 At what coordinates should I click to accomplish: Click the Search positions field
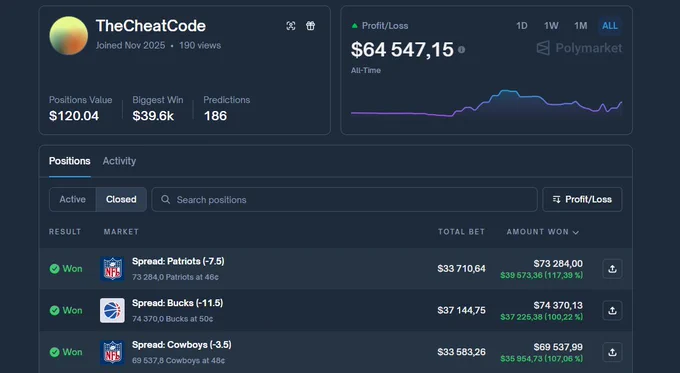[x=344, y=200]
